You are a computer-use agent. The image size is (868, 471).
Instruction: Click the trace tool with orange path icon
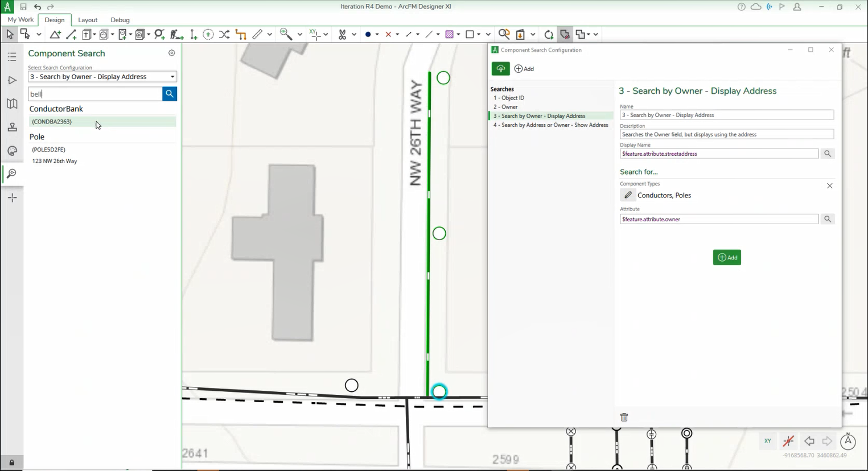coord(240,34)
